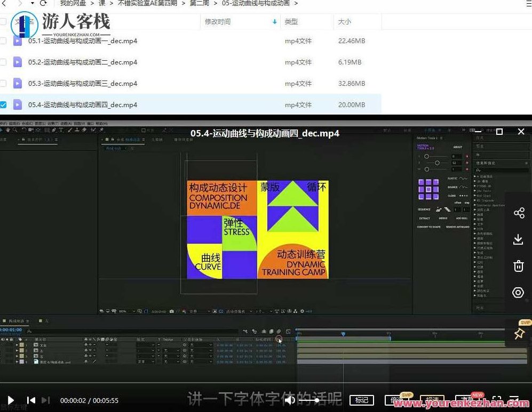Mute the volume using the speaker icon
Screen dimensions: 532x412
[x=289, y=400]
